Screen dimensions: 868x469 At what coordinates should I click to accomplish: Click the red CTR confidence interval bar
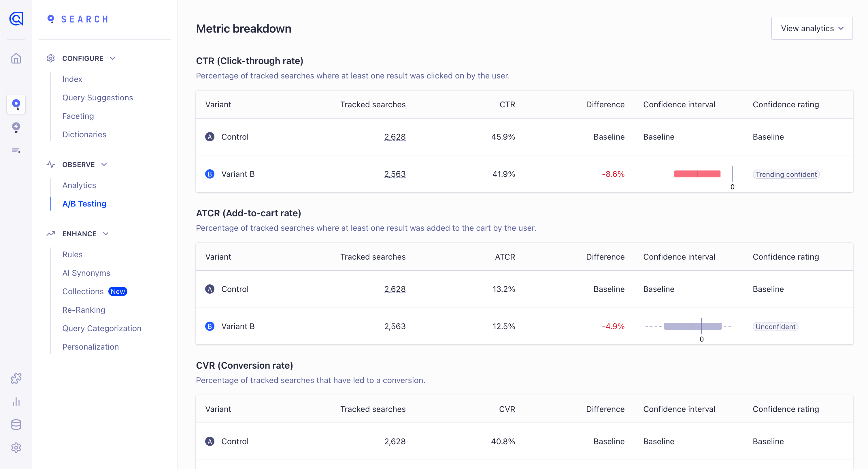[697, 174]
